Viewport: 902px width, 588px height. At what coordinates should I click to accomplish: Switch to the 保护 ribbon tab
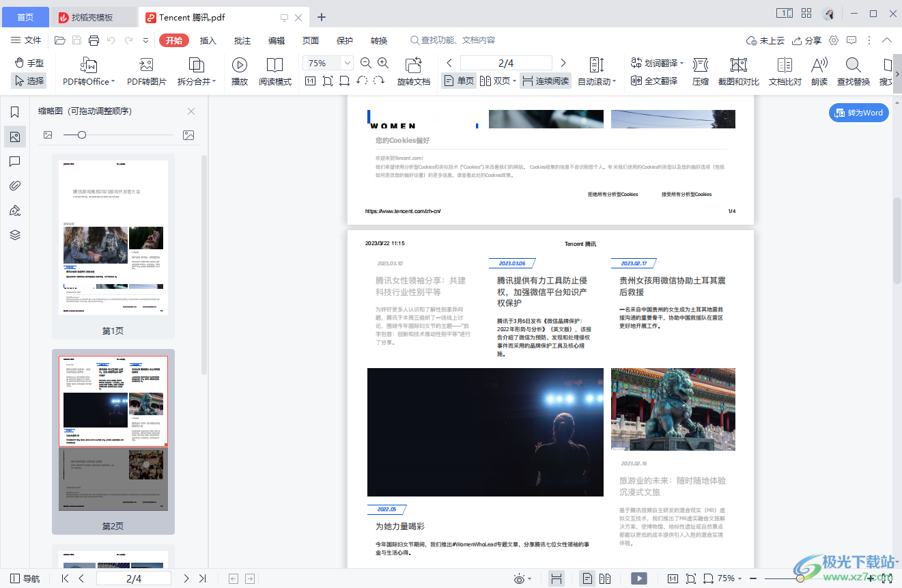pyautogui.click(x=345, y=40)
